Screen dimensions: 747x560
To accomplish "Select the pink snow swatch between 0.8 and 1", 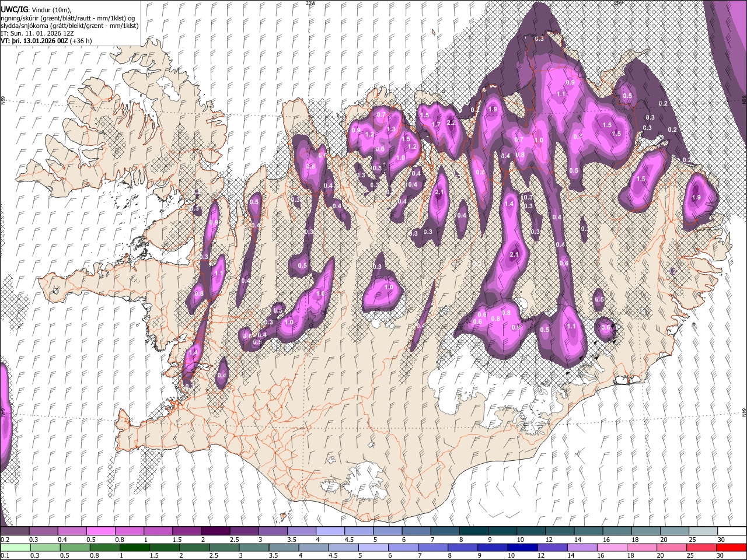I will click(129, 531).
